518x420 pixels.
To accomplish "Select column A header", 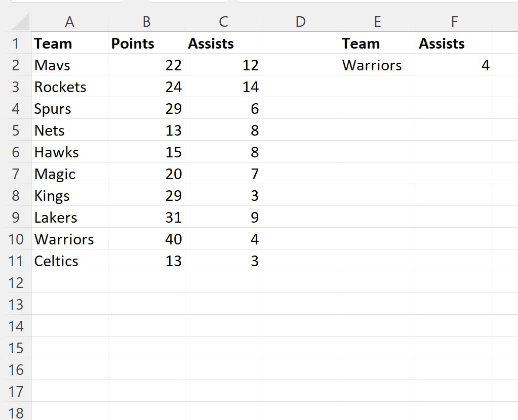I will point(69,22).
